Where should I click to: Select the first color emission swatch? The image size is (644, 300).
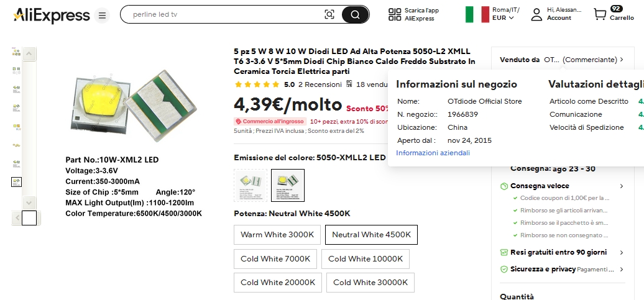point(251,185)
